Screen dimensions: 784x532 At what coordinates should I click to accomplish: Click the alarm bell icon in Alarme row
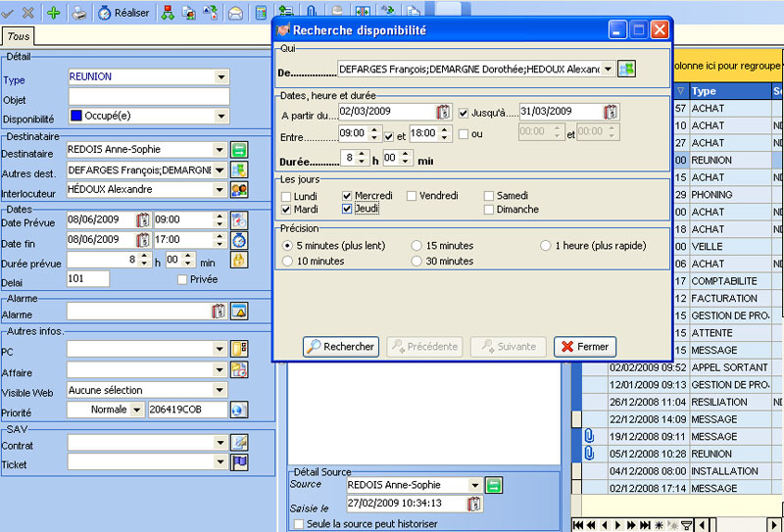coord(238,311)
